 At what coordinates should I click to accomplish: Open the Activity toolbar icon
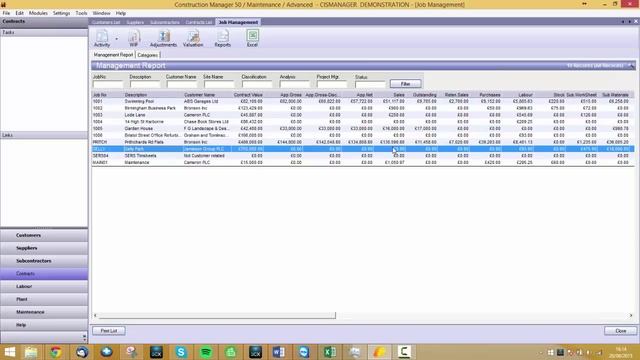click(102, 39)
